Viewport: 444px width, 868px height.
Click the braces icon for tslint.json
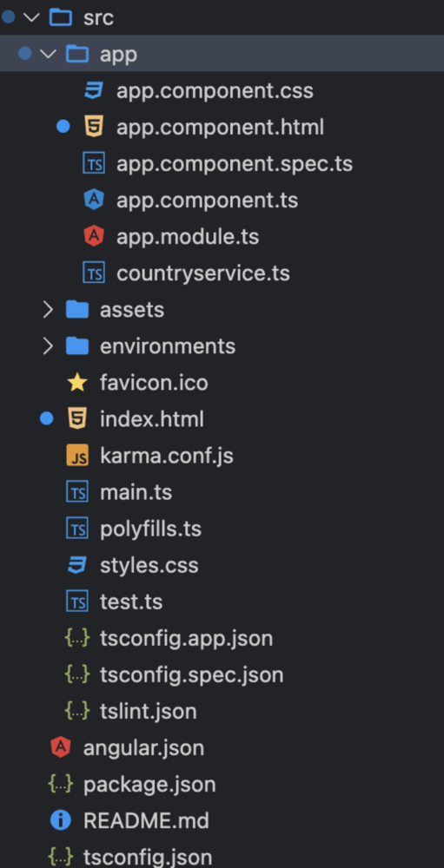pyautogui.click(x=77, y=712)
